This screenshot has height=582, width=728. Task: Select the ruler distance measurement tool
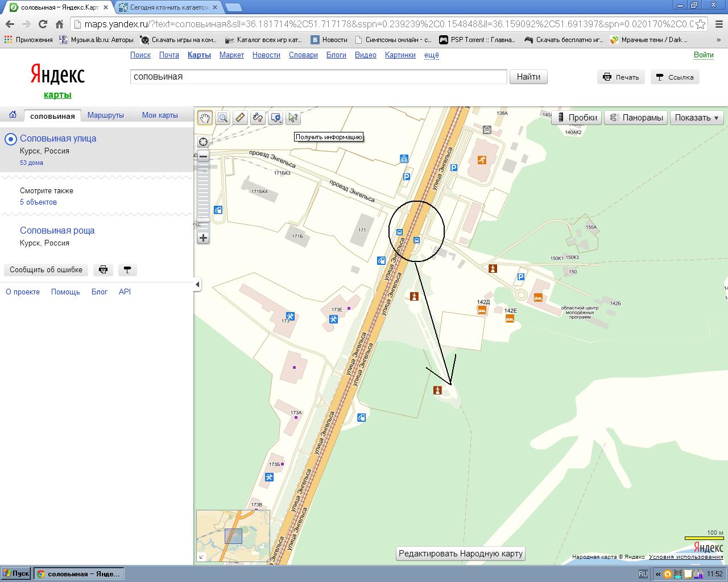coord(240,118)
